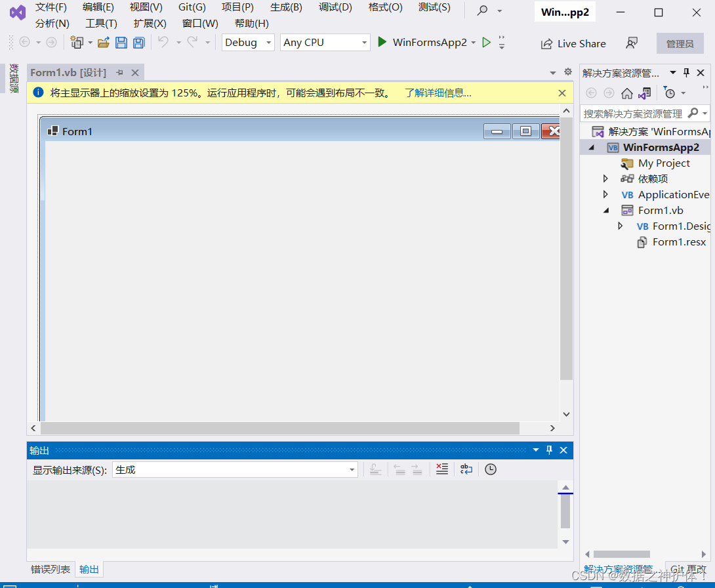The height and width of the screenshot is (588, 715).
Task: Open the 数据源 side tab
Action: [14, 79]
